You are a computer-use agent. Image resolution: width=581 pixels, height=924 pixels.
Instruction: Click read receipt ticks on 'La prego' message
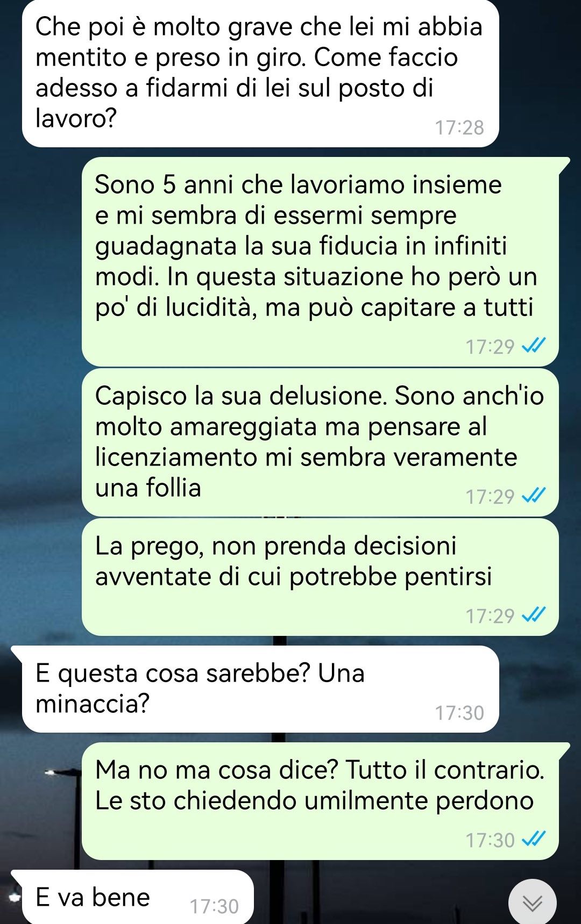tap(534, 614)
